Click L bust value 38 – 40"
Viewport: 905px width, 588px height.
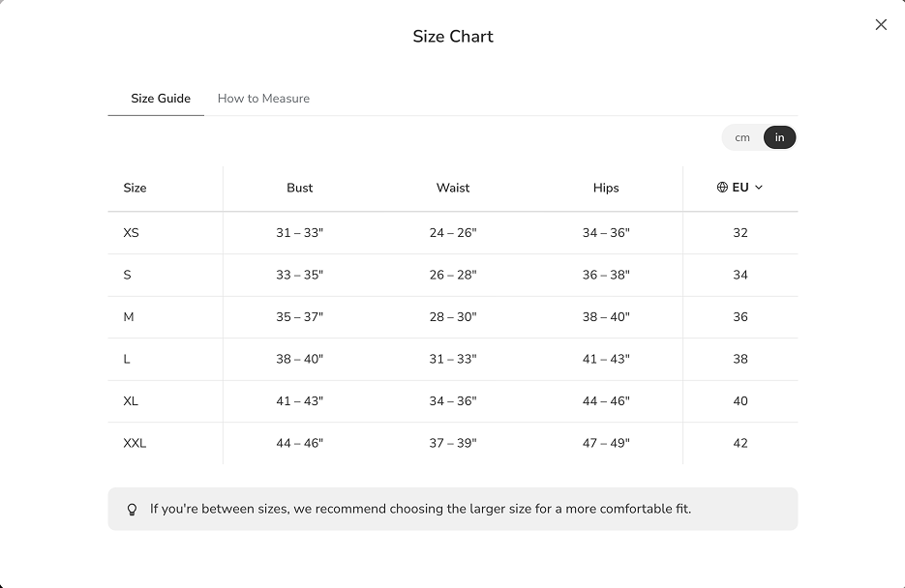pyautogui.click(x=299, y=359)
